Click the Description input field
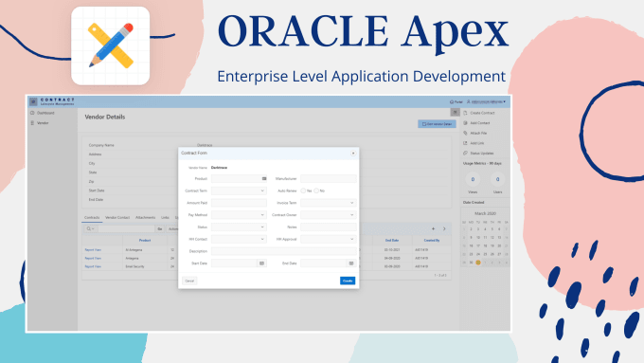Screen dimensions: 644x363 coord(283,251)
